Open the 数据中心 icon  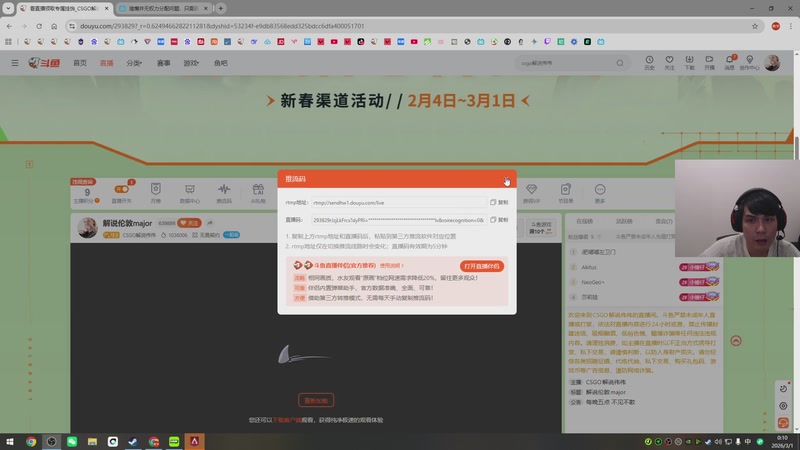190,193
